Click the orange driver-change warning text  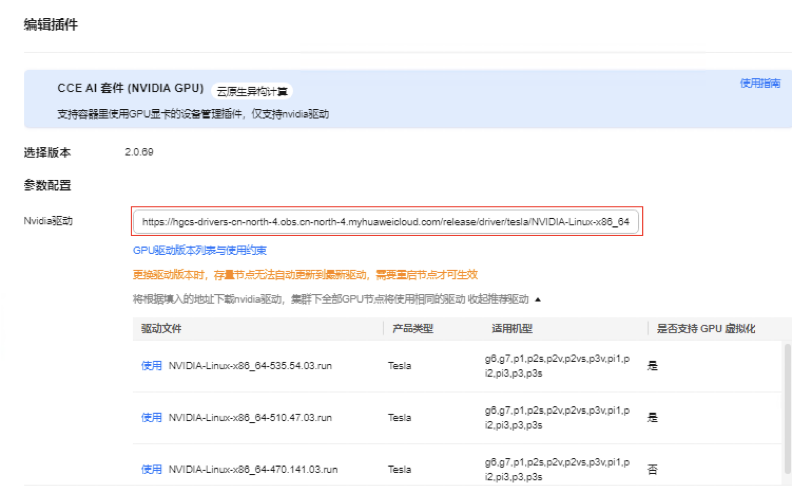[305, 275]
